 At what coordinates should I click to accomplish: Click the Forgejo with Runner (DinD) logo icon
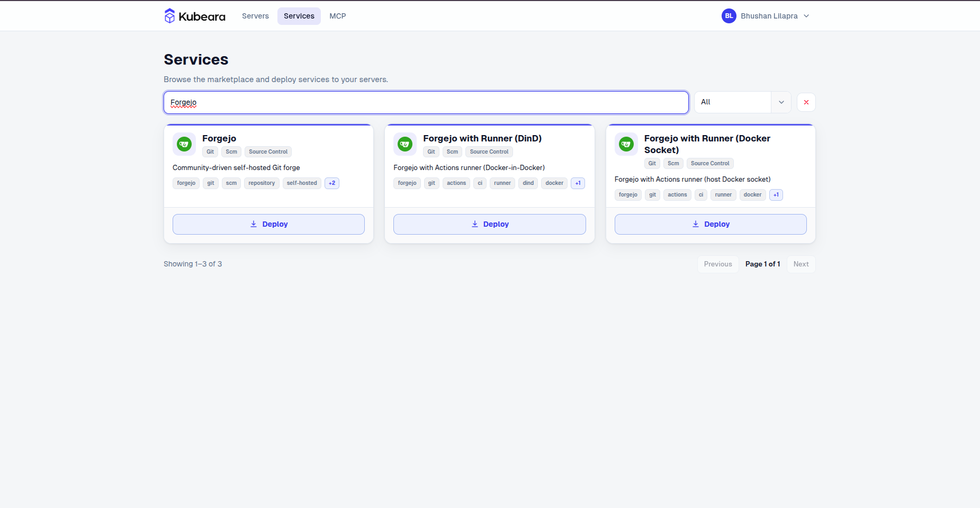[x=405, y=144]
